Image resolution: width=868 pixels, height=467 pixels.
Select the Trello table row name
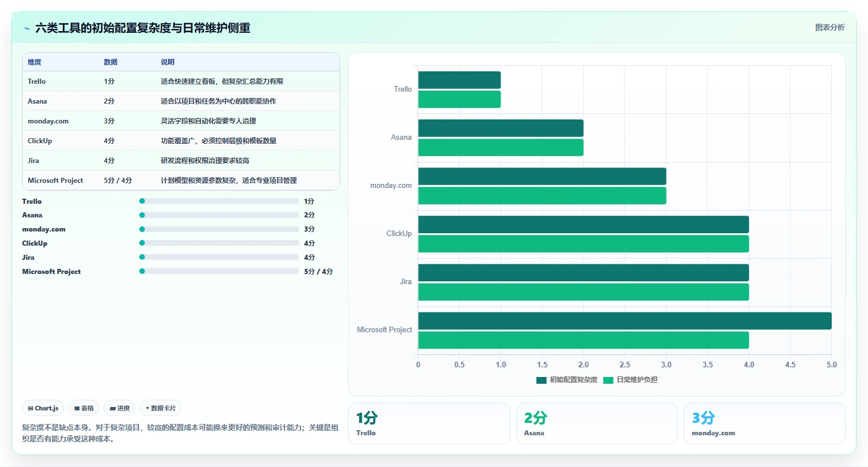click(x=37, y=82)
